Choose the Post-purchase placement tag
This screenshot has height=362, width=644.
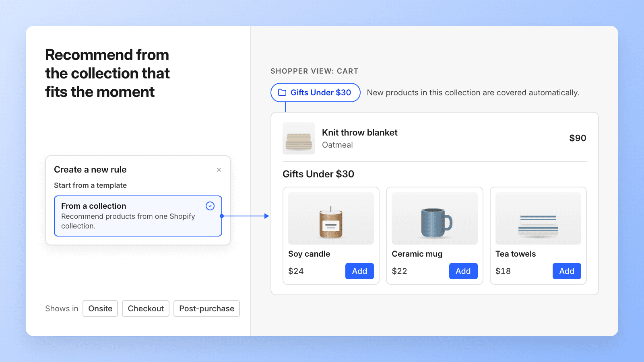206,309
